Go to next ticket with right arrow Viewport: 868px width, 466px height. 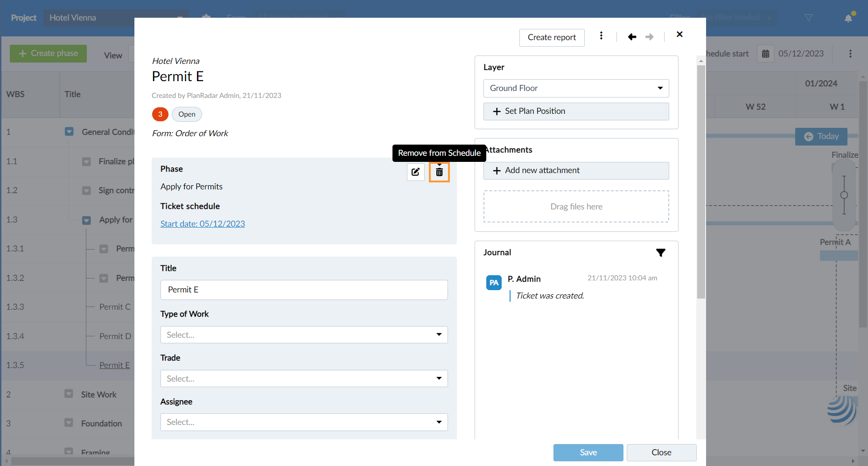tap(650, 37)
